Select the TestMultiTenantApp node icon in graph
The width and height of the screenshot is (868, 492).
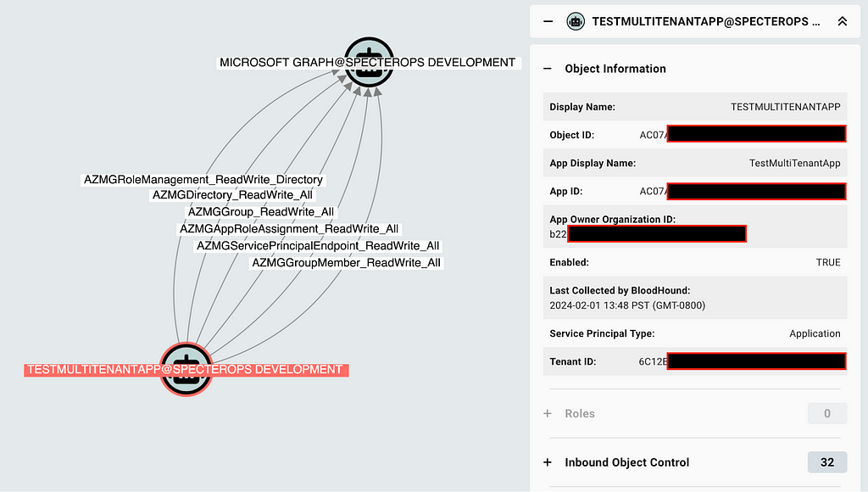click(x=186, y=369)
